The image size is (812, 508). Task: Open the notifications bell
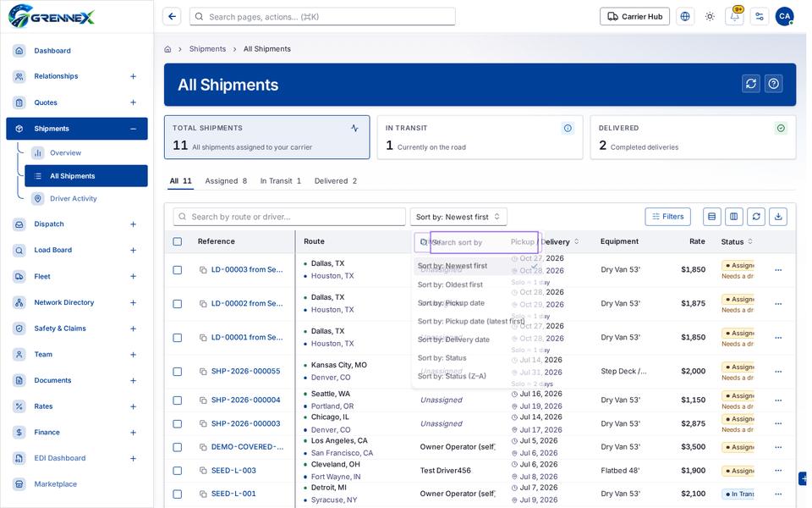[734, 17]
